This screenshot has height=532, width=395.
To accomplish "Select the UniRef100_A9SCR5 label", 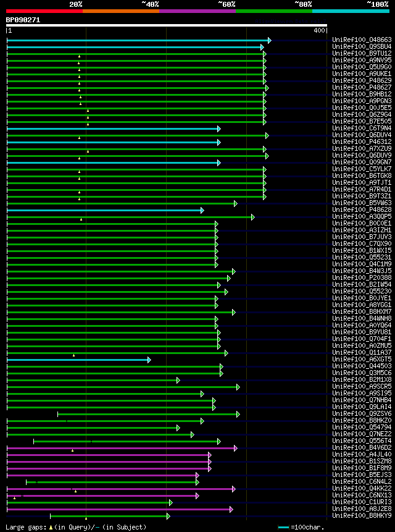I will 362,386.
